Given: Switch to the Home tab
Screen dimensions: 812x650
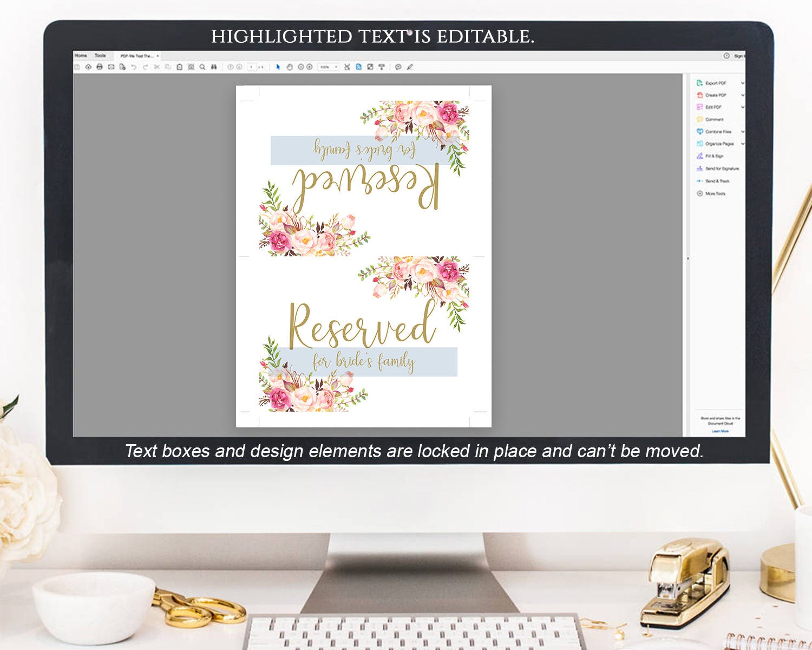Looking at the screenshot, I should 80,55.
